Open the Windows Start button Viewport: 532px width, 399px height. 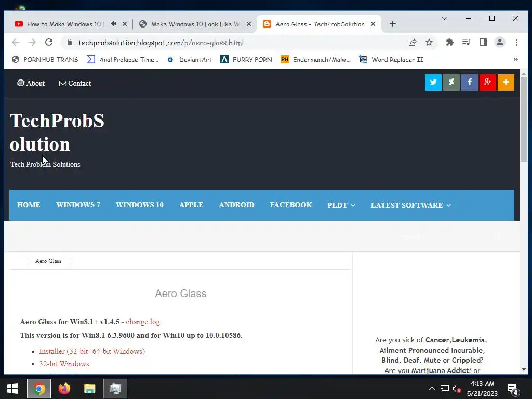pyautogui.click(x=12, y=389)
